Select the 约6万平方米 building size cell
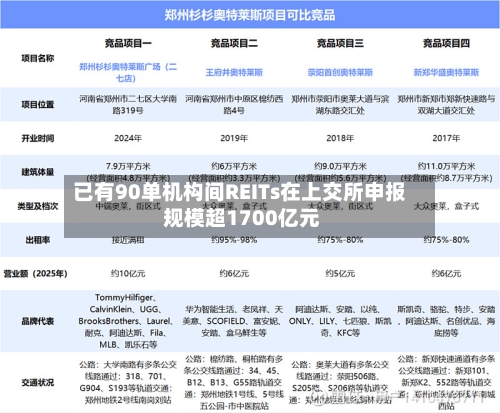The width and height of the screenshot is (500, 413). click(234, 172)
